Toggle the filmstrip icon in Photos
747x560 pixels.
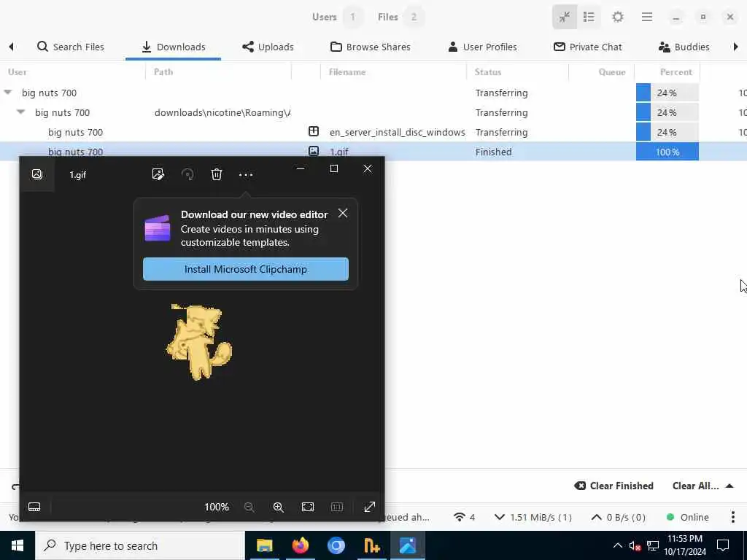click(x=34, y=507)
